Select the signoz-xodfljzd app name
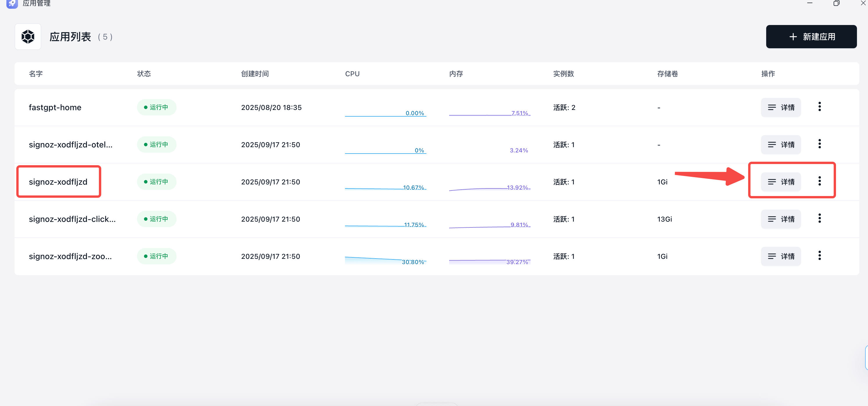Viewport: 868px width, 406px height. coord(58,182)
